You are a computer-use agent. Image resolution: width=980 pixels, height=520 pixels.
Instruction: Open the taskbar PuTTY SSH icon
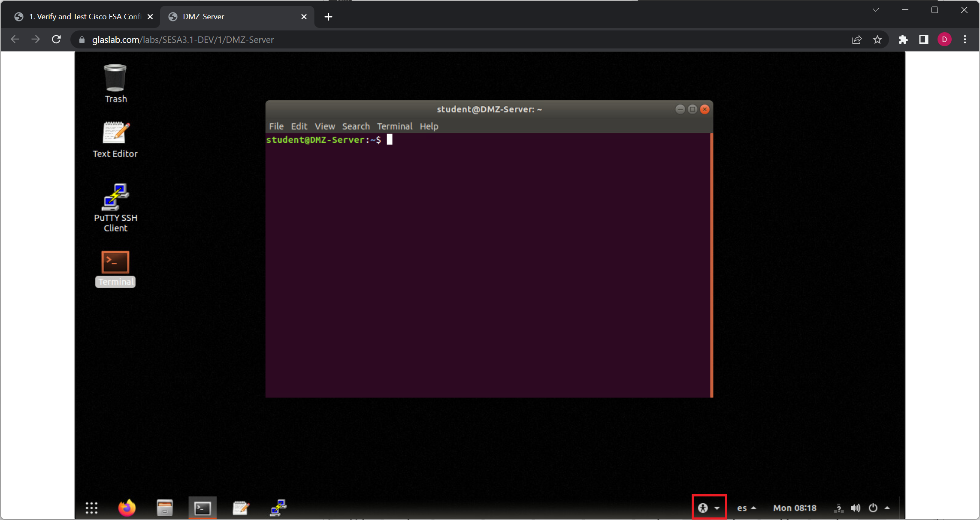(x=278, y=508)
